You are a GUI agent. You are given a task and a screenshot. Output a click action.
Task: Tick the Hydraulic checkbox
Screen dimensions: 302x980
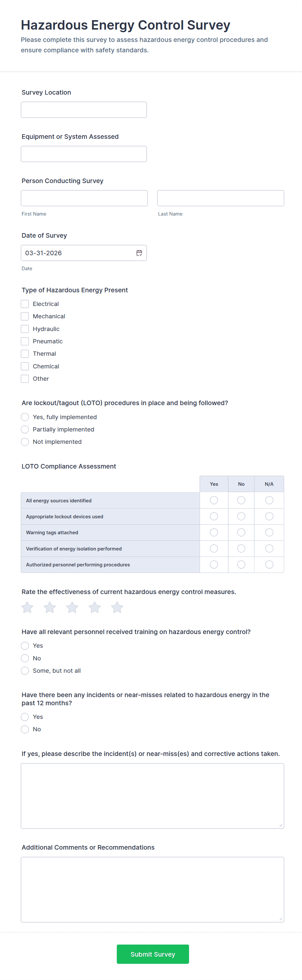25,329
